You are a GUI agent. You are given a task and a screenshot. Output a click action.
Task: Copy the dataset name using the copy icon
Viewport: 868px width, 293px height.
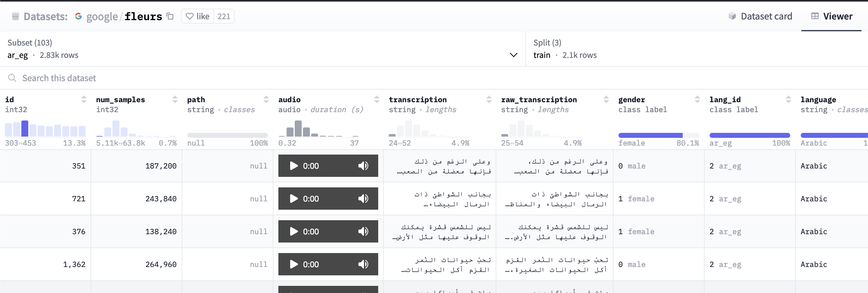pos(170,16)
